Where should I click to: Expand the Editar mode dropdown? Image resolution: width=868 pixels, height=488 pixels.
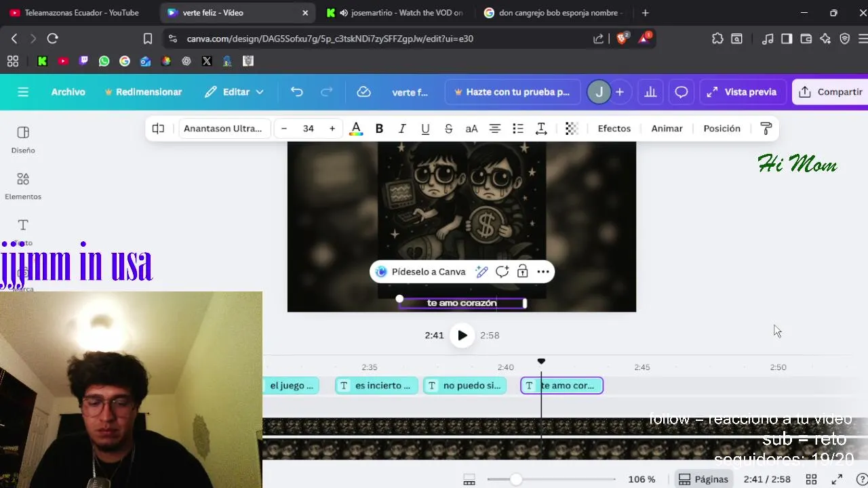click(234, 91)
